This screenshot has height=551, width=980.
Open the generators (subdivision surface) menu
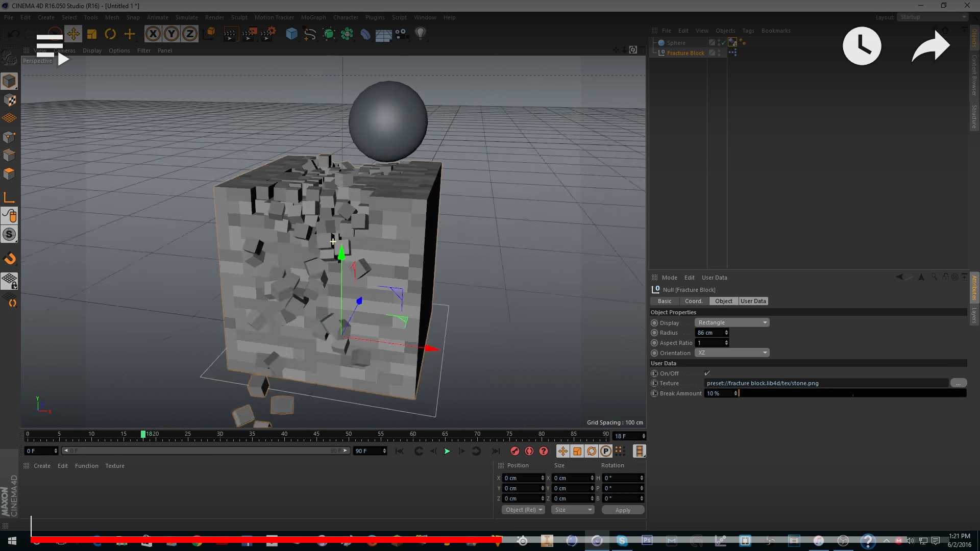pyautogui.click(x=329, y=34)
